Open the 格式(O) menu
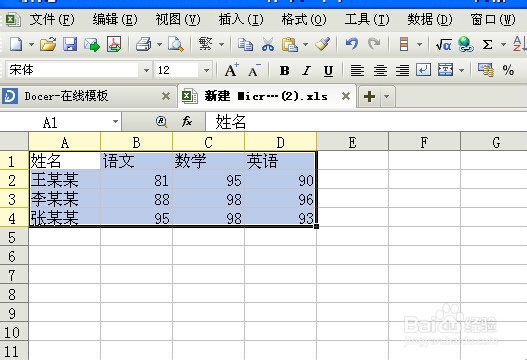Viewport: 527px width, 360px height. (304, 19)
